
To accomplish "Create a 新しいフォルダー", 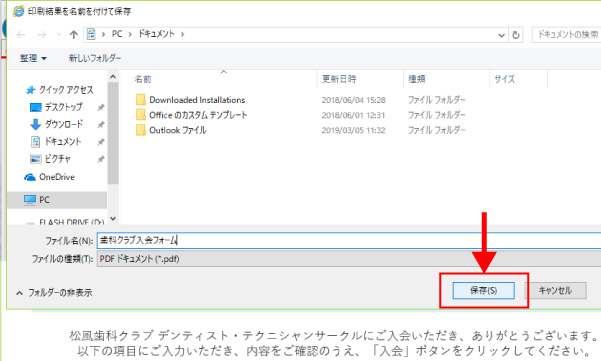I will tap(95, 58).
